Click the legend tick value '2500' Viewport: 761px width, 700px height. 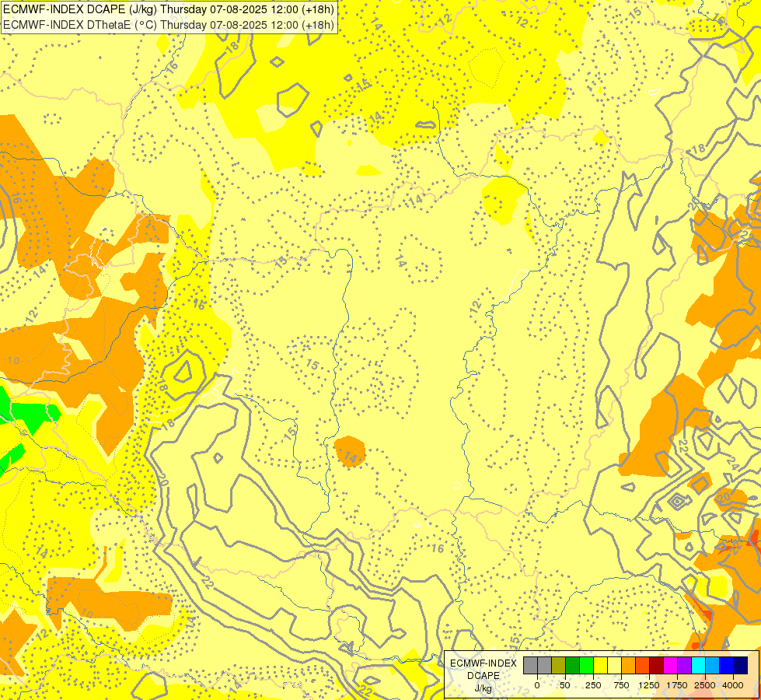[705, 685]
